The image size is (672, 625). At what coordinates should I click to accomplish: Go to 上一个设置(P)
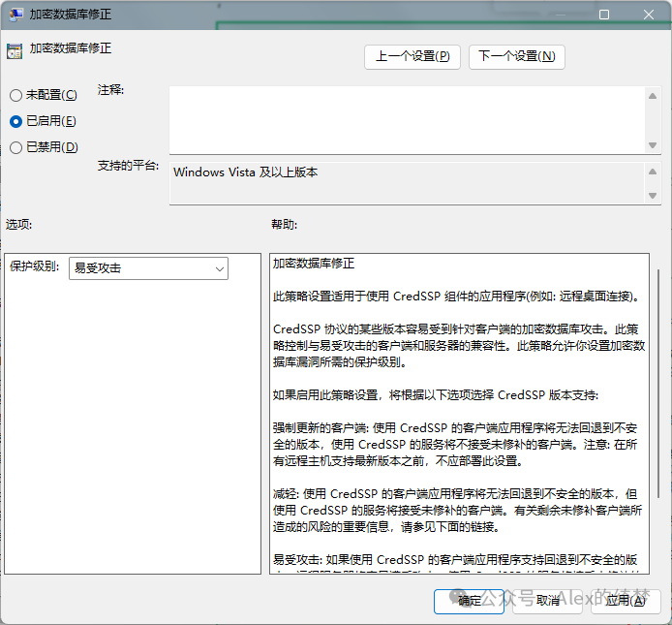point(412,56)
